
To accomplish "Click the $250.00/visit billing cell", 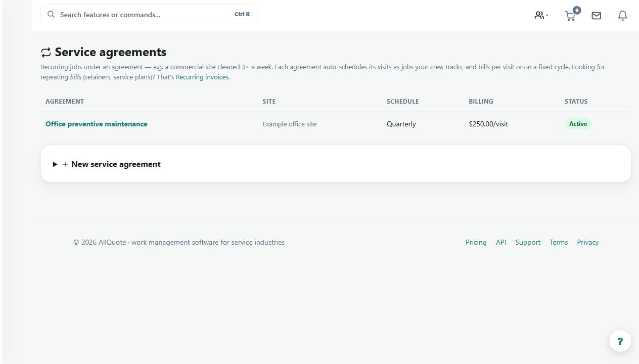I will (x=488, y=124).
